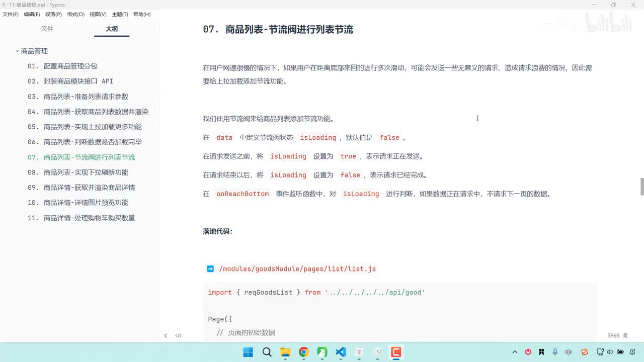Click the 落地代码 bold text
Viewport: 644px width, 362px height.
pyautogui.click(x=218, y=232)
